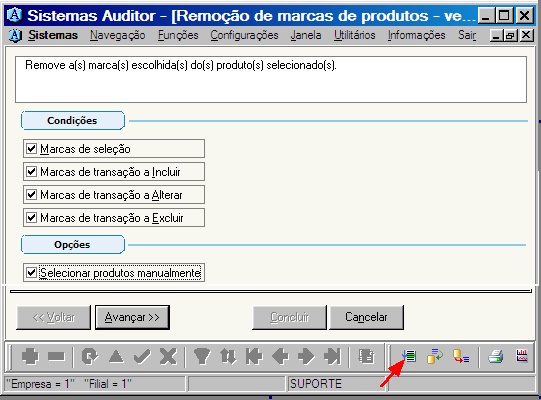Click the grayed checkmark confirm icon
This screenshot has width=541, height=400.
coord(142,356)
